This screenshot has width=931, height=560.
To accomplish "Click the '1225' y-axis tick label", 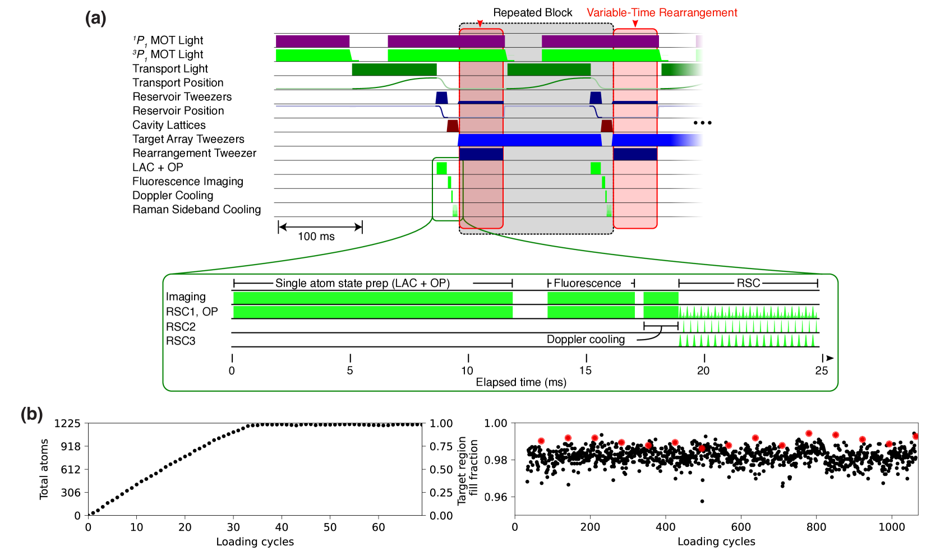I will click(67, 423).
